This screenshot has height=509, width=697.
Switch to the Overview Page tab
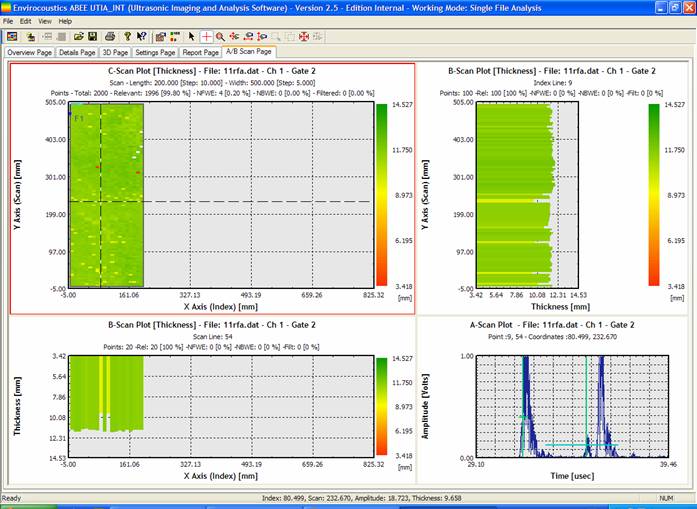(x=29, y=52)
